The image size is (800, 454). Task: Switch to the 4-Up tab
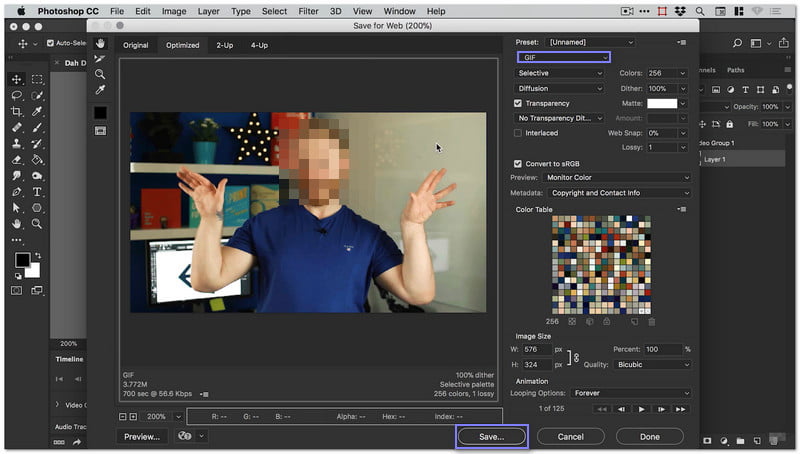(x=259, y=45)
